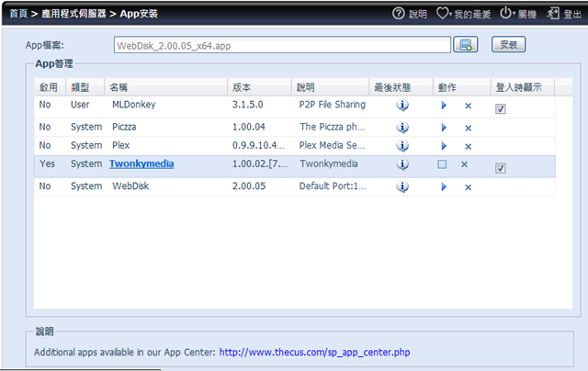View status info icon for Piczza
Image resolution: width=588 pixels, height=371 pixels.
(402, 128)
